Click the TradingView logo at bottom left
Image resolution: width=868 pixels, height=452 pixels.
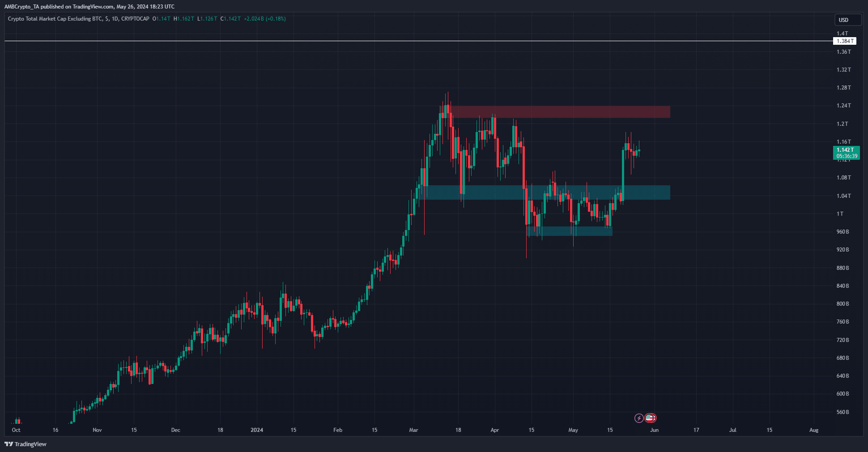pyautogui.click(x=26, y=444)
